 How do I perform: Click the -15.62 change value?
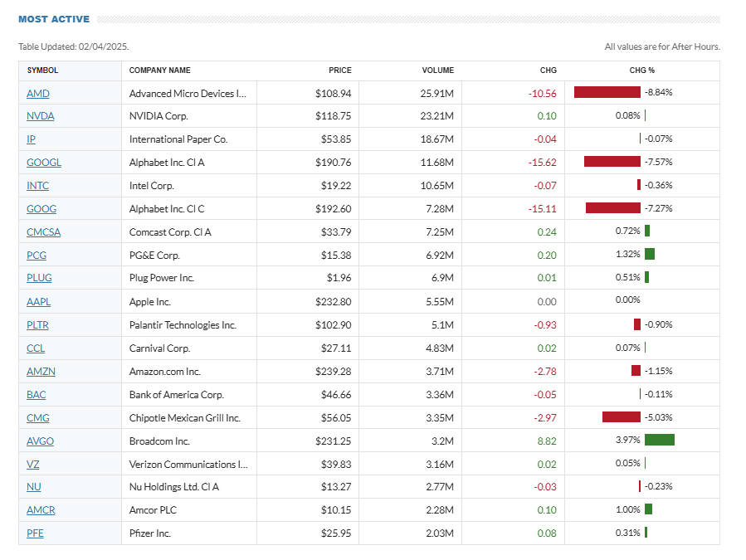543,163
